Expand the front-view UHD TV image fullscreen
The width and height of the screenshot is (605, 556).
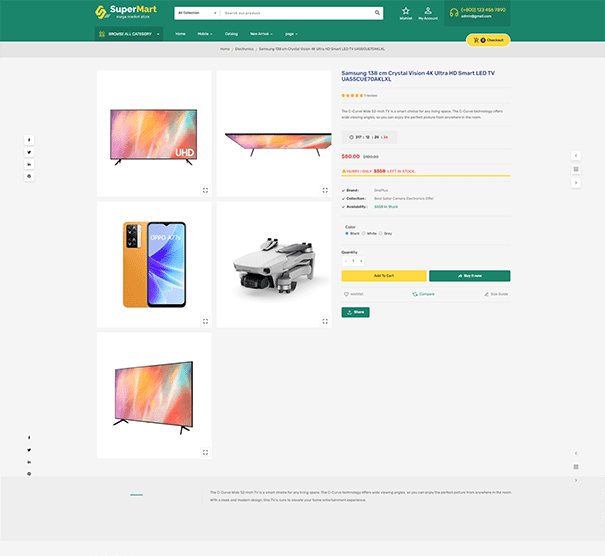tap(205, 190)
